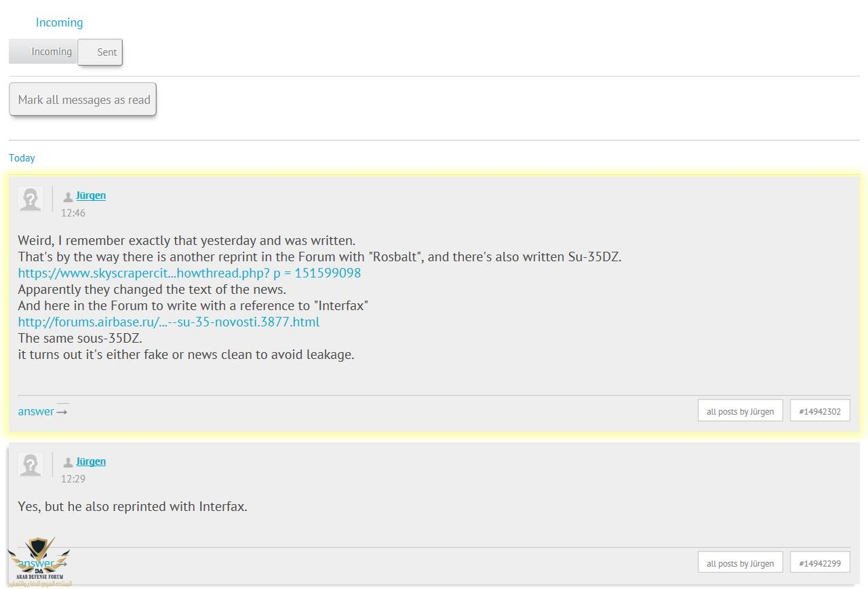The width and height of the screenshot is (868, 589).
Task: Click the user icon beside Jürgen at 12:46
Action: [x=68, y=197]
